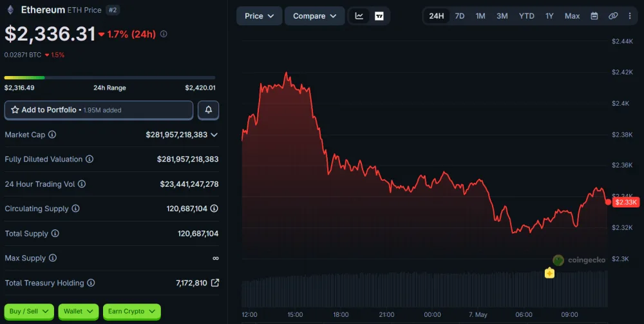Switch to TradingView chart icon
This screenshot has height=324, width=644.
[x=379, y=16]
